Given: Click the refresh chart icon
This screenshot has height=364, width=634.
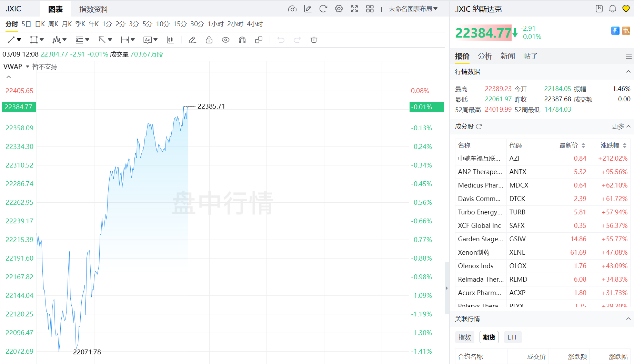Looking at the screenshot, I should [x=323, y=9].
